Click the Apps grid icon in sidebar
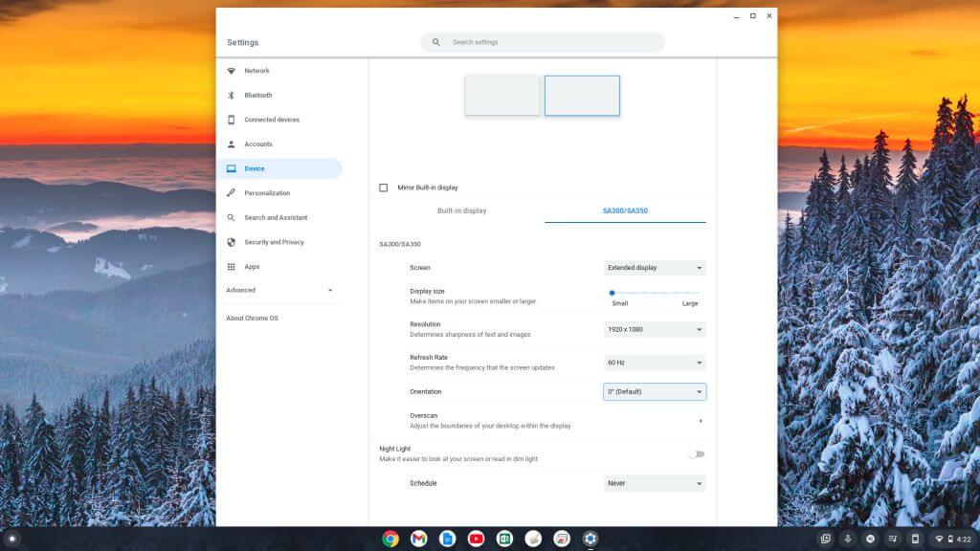The height and width of the screenshot is (551, 980). pyautogui.click(x=232, y=267)
